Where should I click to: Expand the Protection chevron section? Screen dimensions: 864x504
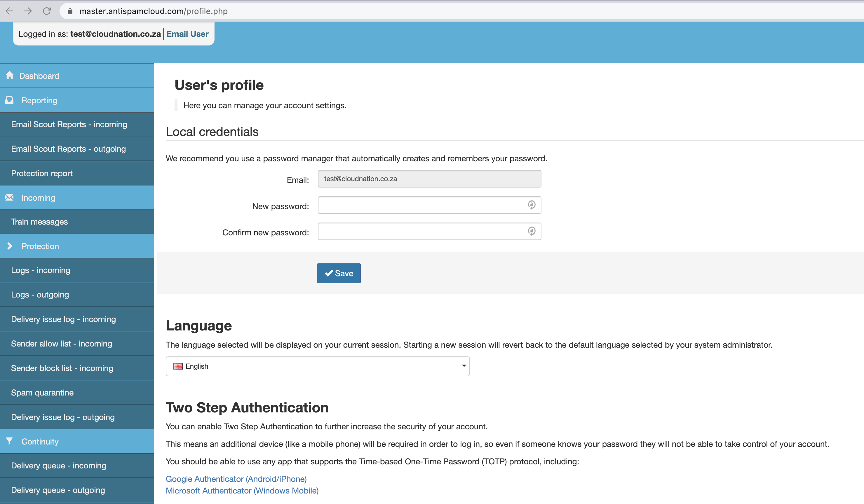pos(10,246)
